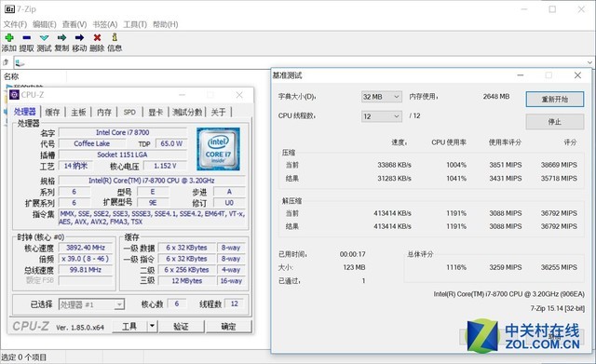
Task: Click the x 39.0 (8 - 46) multiplier value
Action: (x=86, y=259)
